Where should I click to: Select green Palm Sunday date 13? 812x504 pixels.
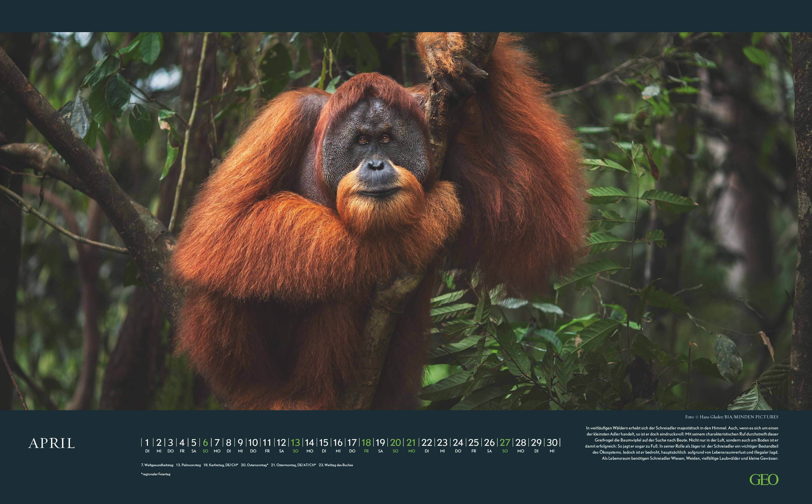tap(295, 443)
